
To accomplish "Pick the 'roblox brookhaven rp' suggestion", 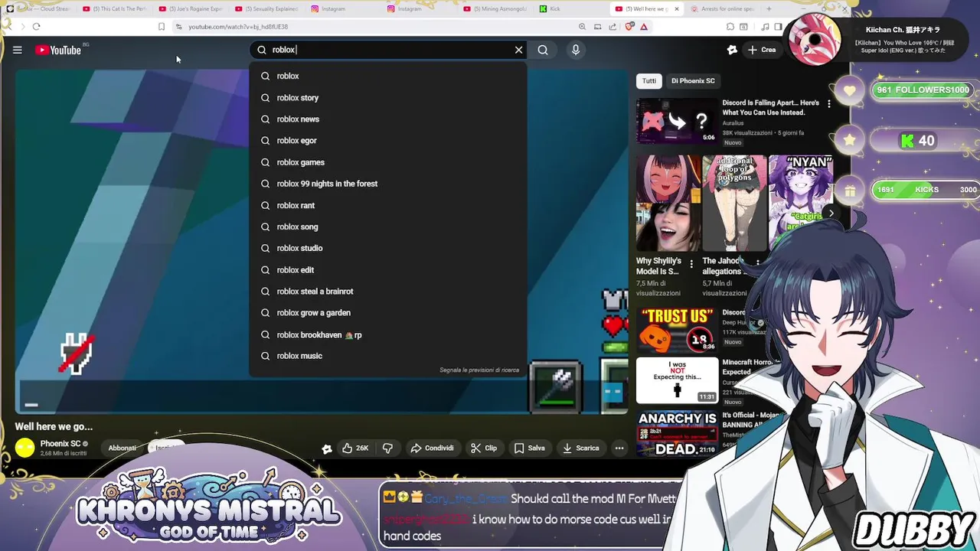I will [388, 334].
